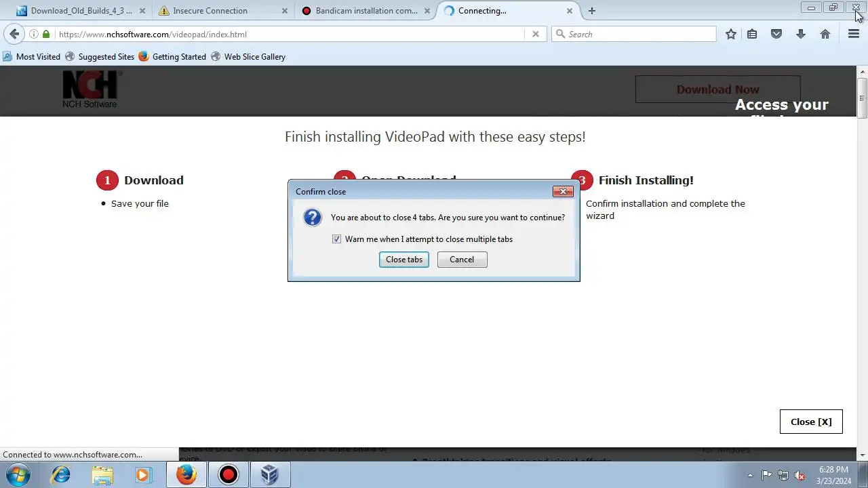Open Most Visited bookmarks folder
The height and width of the screenshot is (488, 868).
(32, 57)
